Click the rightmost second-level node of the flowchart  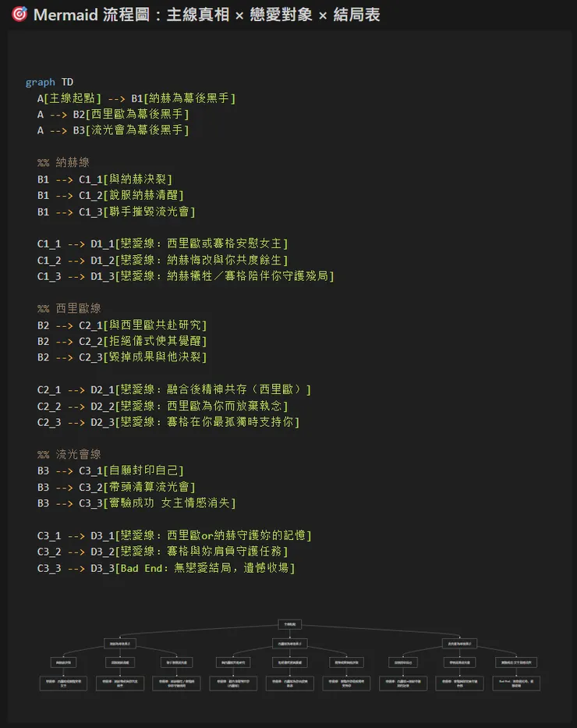coord(460,644)
